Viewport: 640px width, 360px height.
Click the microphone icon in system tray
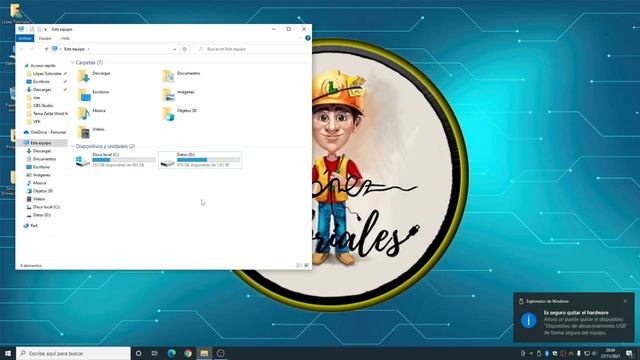click(578, 353)
